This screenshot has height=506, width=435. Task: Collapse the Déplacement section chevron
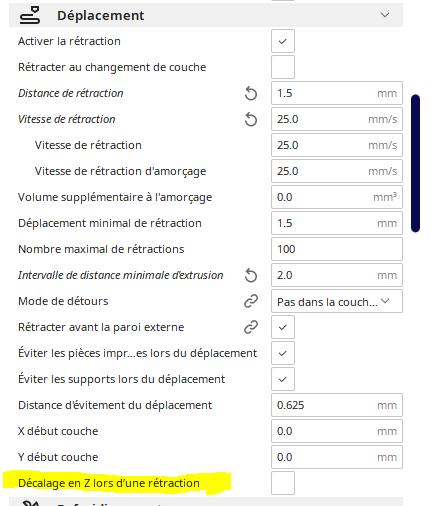pos(385,15)
